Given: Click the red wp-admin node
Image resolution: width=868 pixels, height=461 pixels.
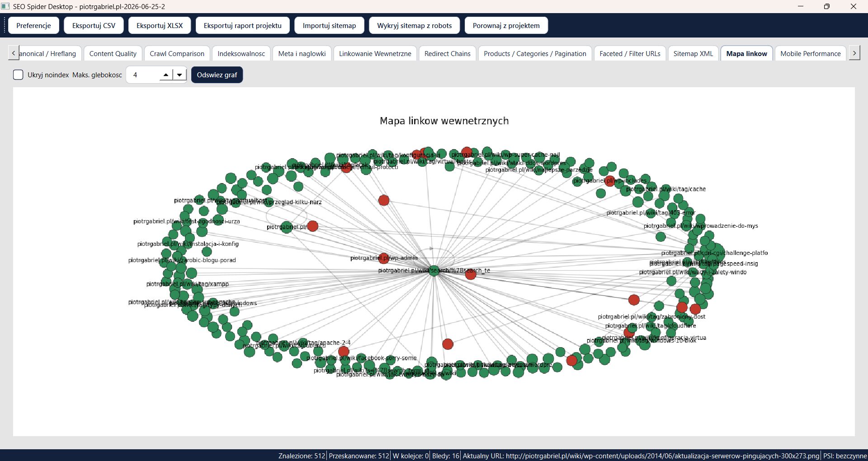Looking at the screenshot, I should 384,258.
